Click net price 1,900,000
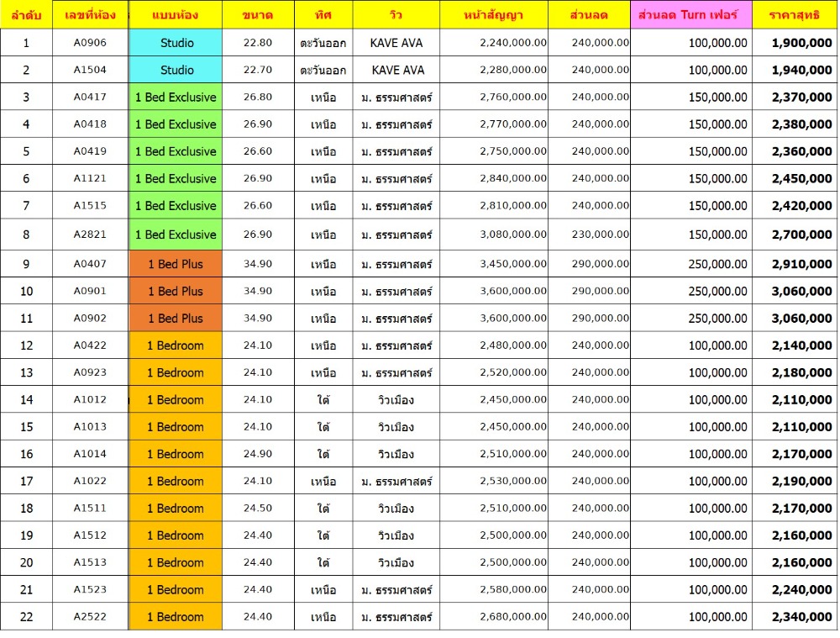The width and height of the screenshot is (840, 638). (x=801, y=42)
